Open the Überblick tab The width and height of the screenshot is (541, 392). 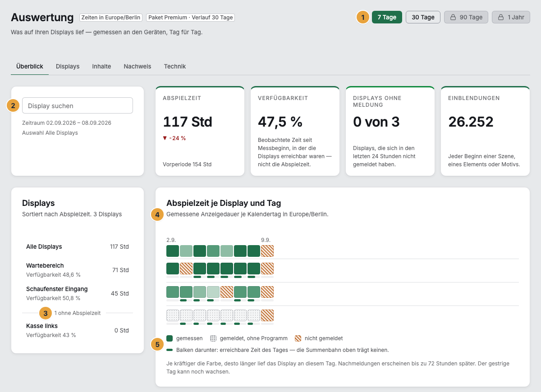pyautogui.click(x=30, y=66)
